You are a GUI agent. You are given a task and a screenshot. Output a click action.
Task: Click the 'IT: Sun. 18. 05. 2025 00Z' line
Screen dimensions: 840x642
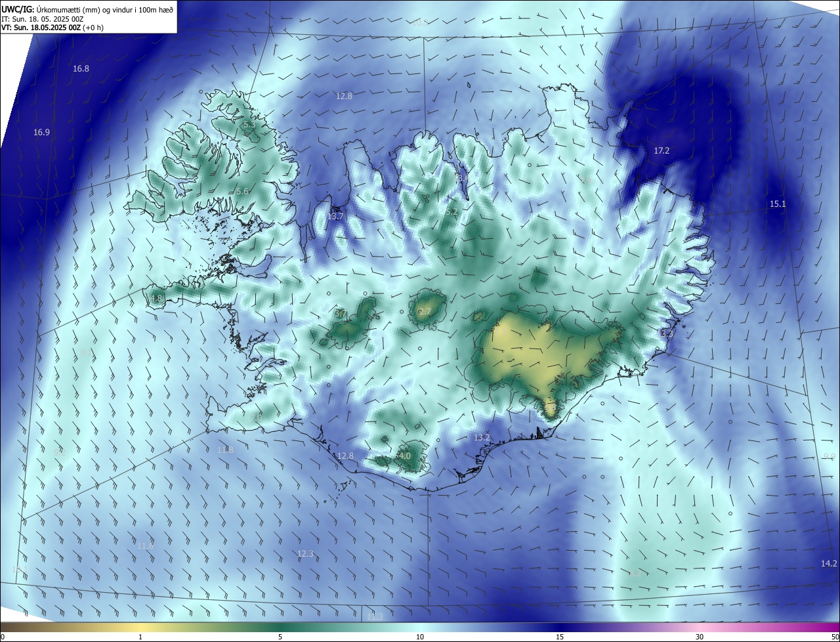(x=43, y=19)
